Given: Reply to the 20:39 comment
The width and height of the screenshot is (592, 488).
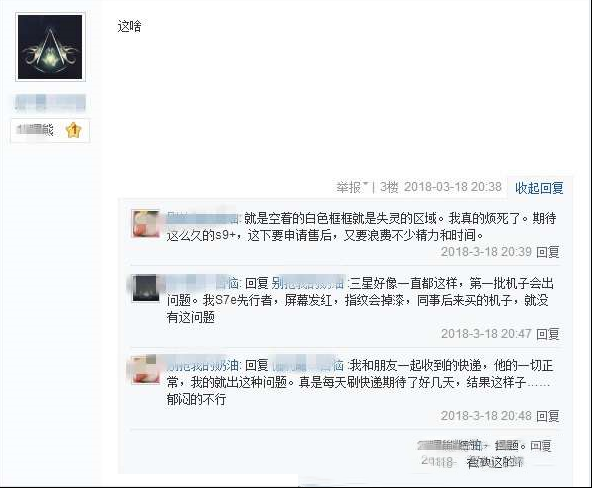Looking at the screenshot, I should coord(548,252).
